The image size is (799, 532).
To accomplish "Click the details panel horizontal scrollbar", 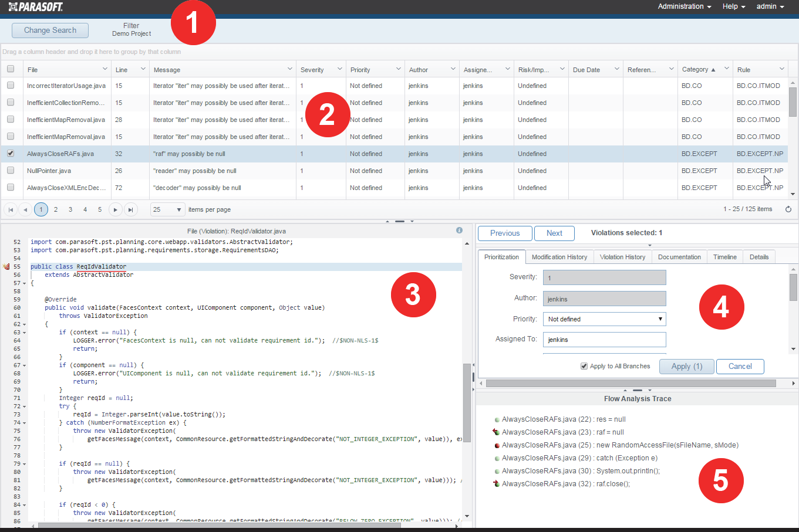I will tap(631, 383).
